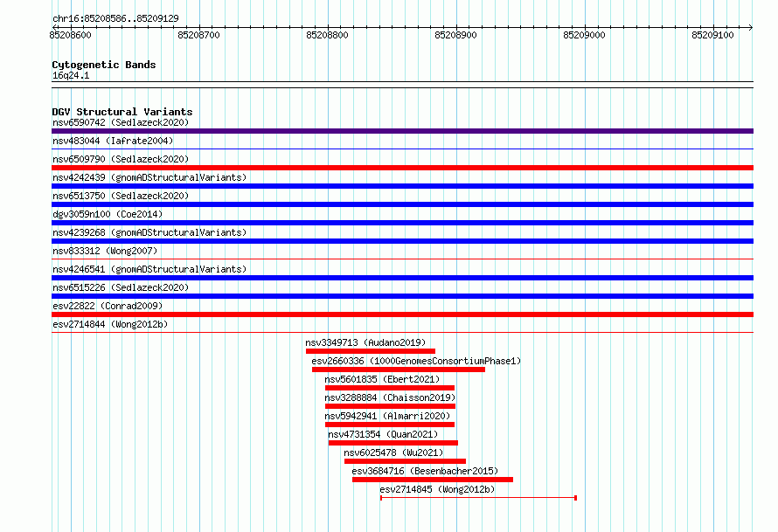This screenshot has height=532, width=778.
Task: Click the dgv3059n100 (Coe2014) label
Action: [108, 214]
